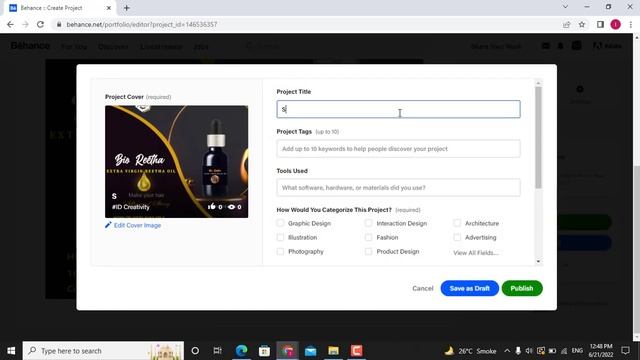Open the Chrome three-dot menu

tap(631, 24)
